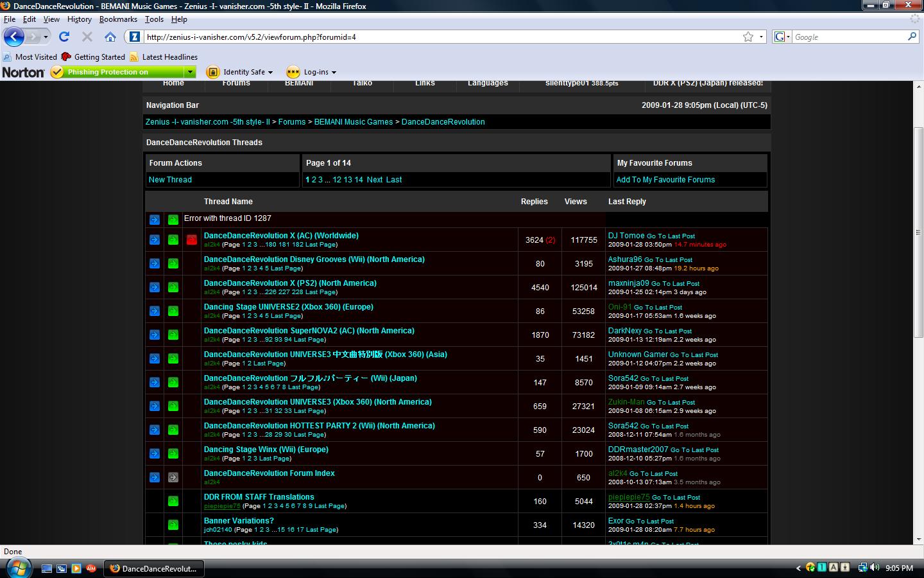The image size is (924, 578).
Task: Open the View menu
Action: pos(51,19)
